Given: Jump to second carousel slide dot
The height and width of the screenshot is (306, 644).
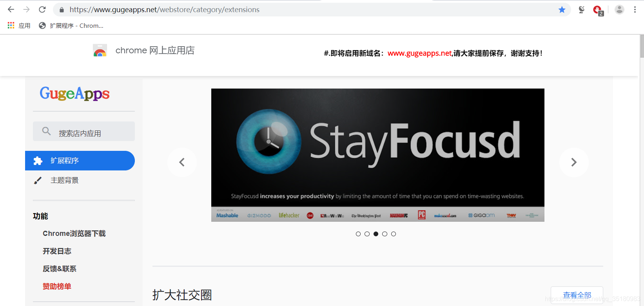Looking at the screenshot, I should pyautogui.click(x=367, y=234).
